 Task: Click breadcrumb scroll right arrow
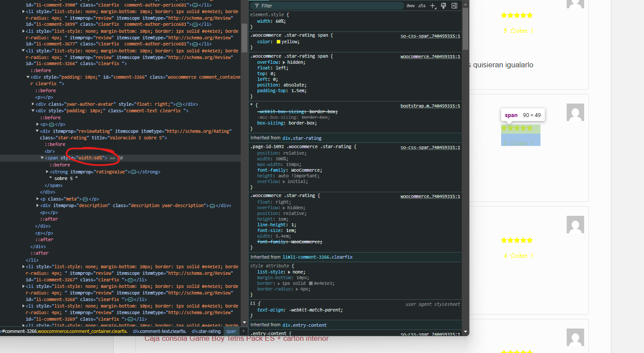click(x=244, y=331)
